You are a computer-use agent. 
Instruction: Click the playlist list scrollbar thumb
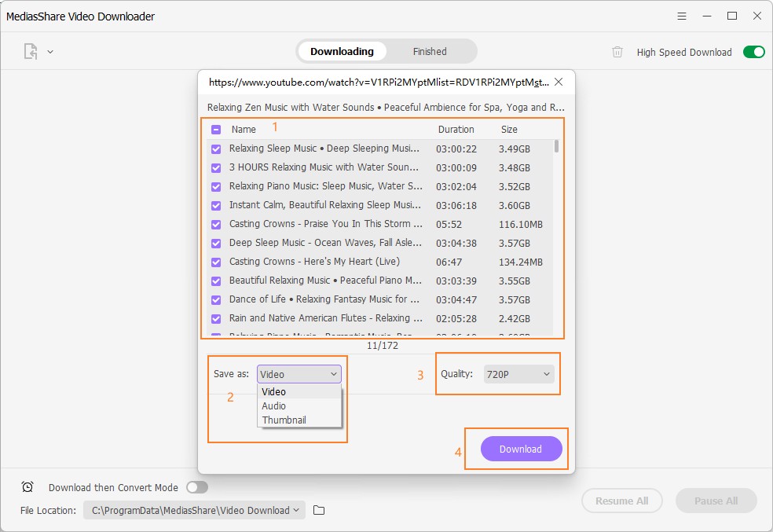click(x=556, y=146)
